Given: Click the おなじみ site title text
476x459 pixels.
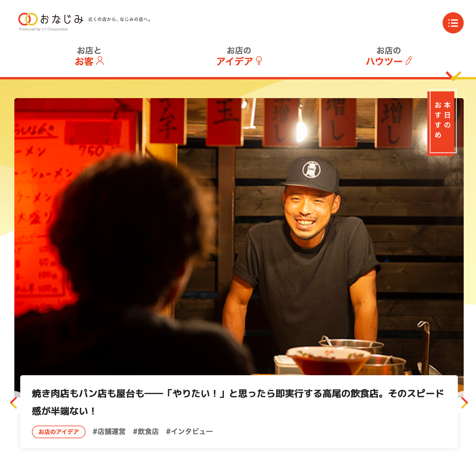Looking at the screenshot, I should point(62,19).
